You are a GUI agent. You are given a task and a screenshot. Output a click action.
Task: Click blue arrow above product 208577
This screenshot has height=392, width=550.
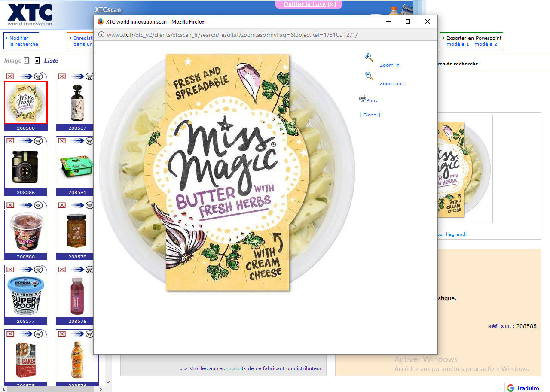pyautogui.click(x=26, y=269)
